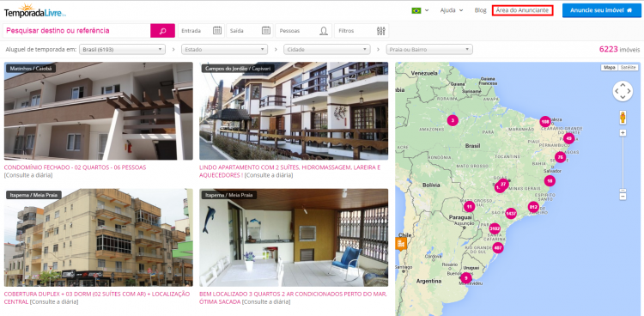This screenshot has height=316, width=644.
Task: Open the Praia ou Bairro dropdown
Action: point(429,49)
